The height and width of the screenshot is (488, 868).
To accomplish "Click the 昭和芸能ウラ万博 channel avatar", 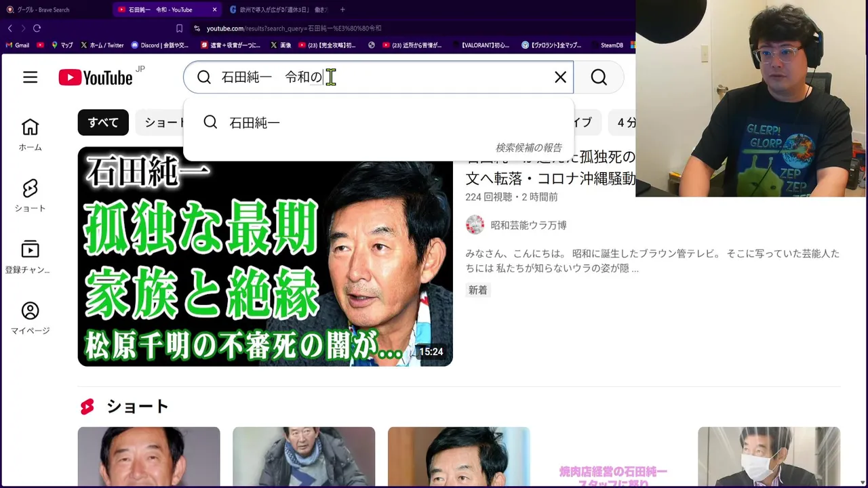I will click(475, 225).
